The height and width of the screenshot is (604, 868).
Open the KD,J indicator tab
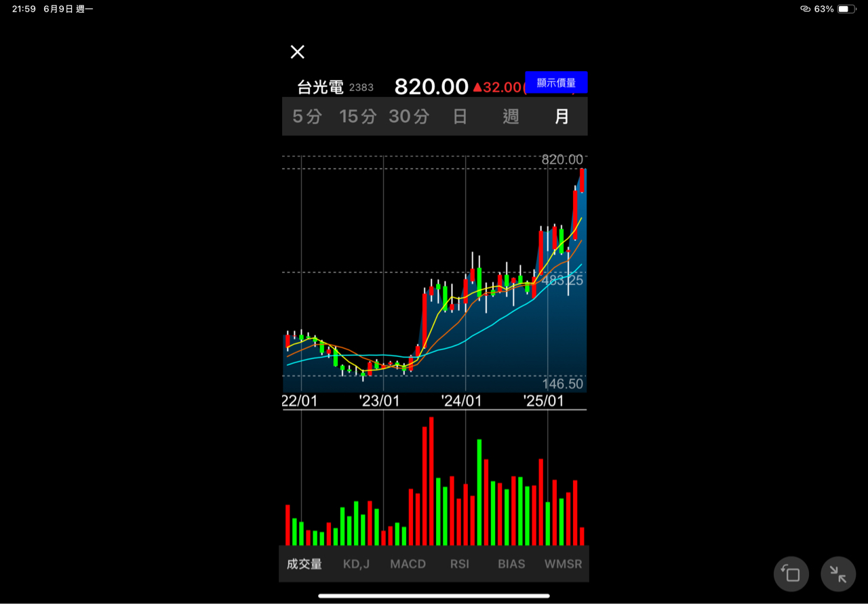356,564
